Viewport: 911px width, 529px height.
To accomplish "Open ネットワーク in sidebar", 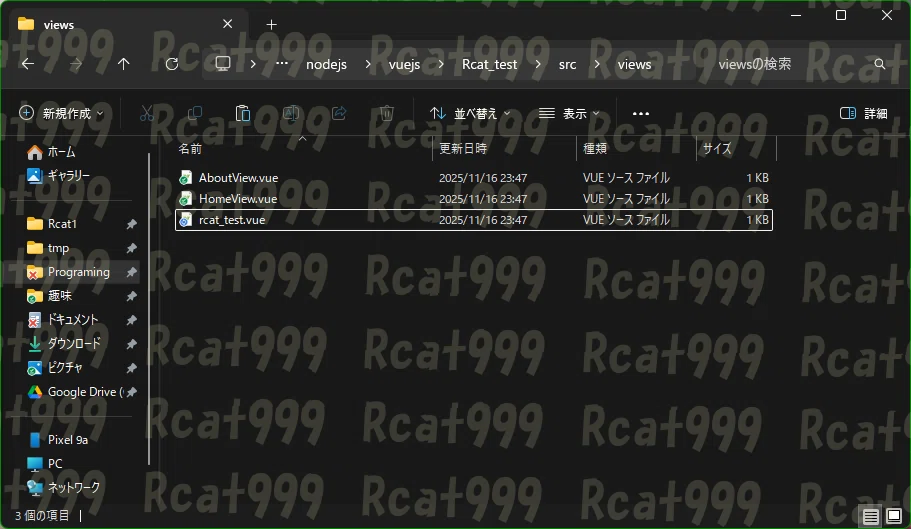I will click(64, 487).
